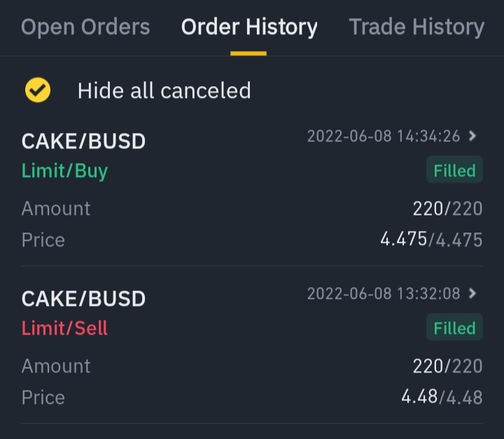The image size is (504, 439).
Task: Expand the 14:34:26 order details chevron
Action: pyautogui.click(x=472, y=136)
